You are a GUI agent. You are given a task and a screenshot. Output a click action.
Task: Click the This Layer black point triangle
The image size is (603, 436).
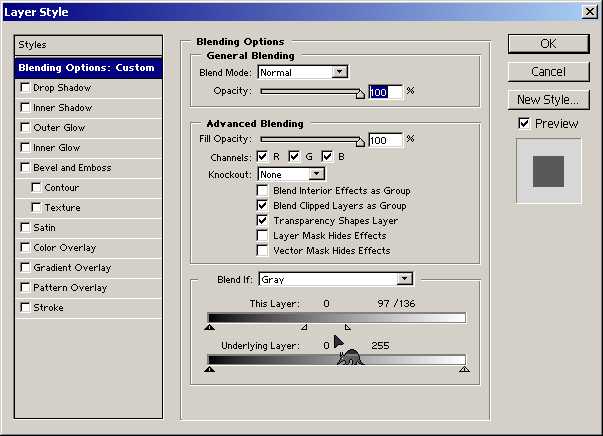210,327
